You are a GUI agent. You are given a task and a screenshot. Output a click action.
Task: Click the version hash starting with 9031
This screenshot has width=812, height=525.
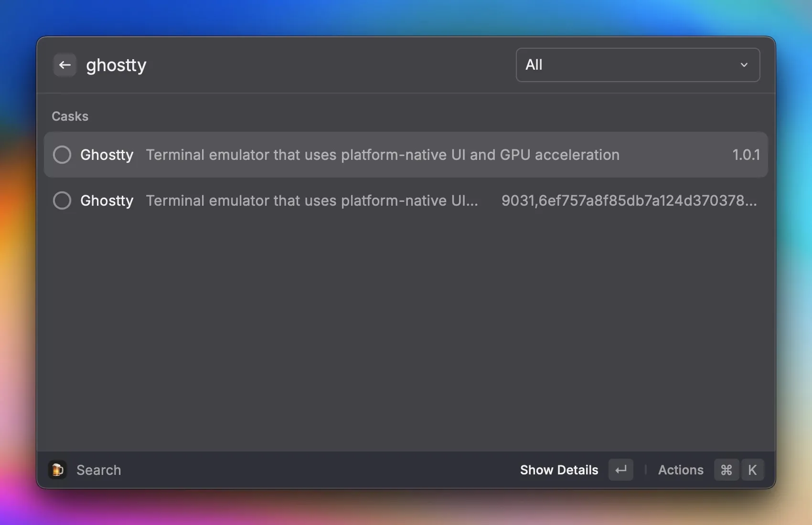coord(629,200)
